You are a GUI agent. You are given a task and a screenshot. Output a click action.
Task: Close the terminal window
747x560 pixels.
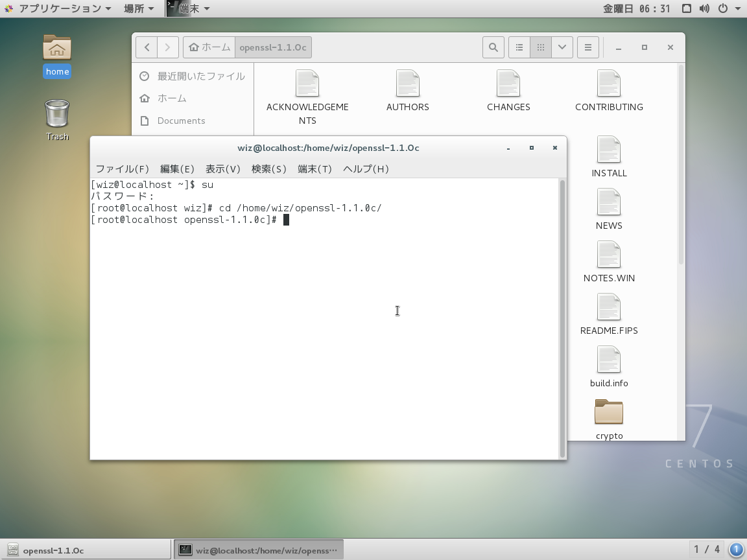click(x=555, y=148)
